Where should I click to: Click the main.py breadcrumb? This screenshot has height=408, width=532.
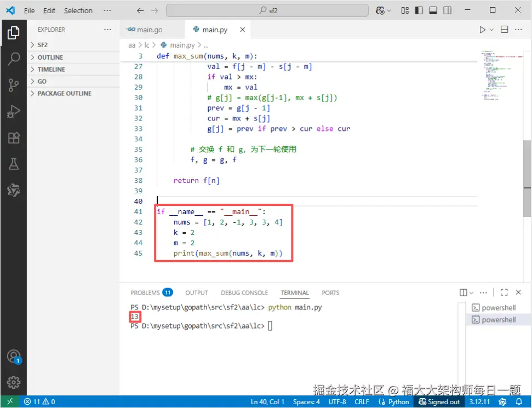click(x=178, y=45)
